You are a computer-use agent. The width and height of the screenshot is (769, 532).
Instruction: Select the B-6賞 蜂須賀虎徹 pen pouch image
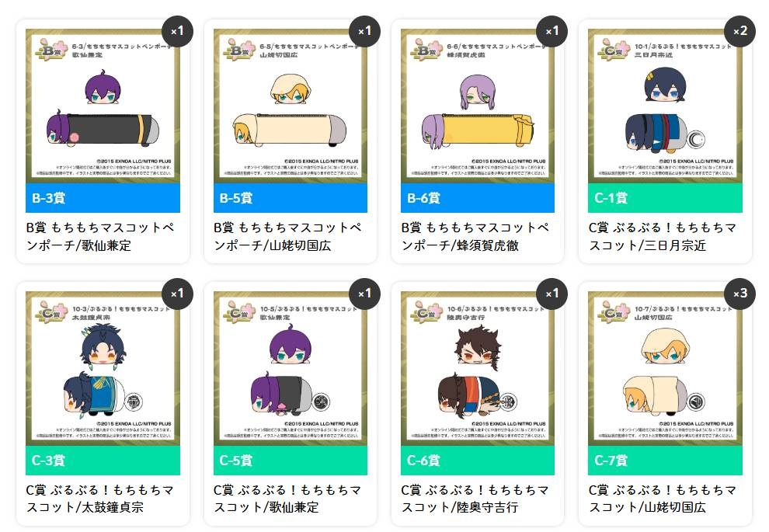[478, 106]
